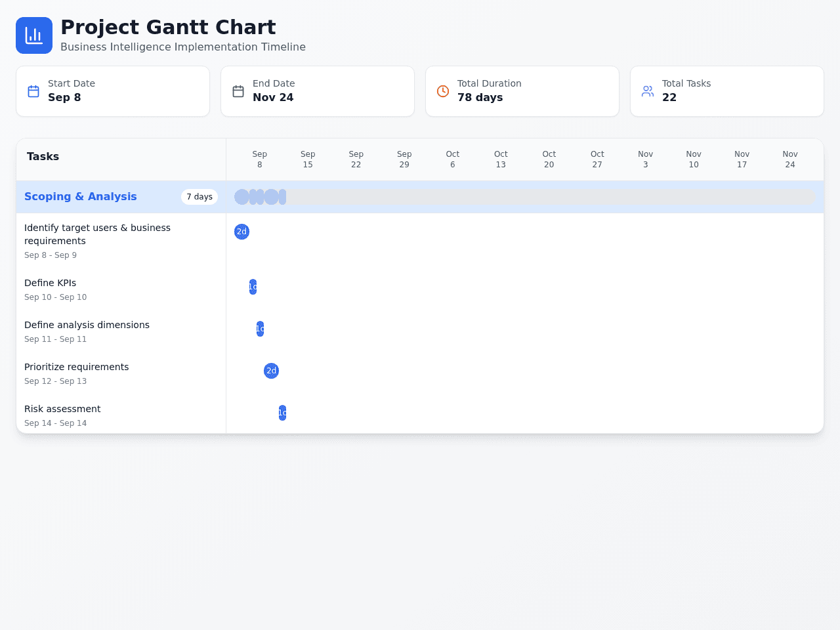Click the 78 days total duration value
This screenshot has height=630, width=840.
[x=480, y=97]
